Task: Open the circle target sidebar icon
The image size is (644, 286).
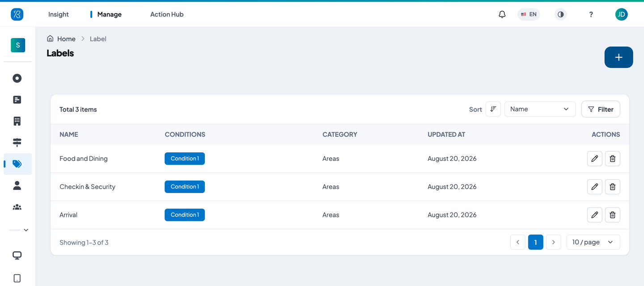Action: click(17, 78)
